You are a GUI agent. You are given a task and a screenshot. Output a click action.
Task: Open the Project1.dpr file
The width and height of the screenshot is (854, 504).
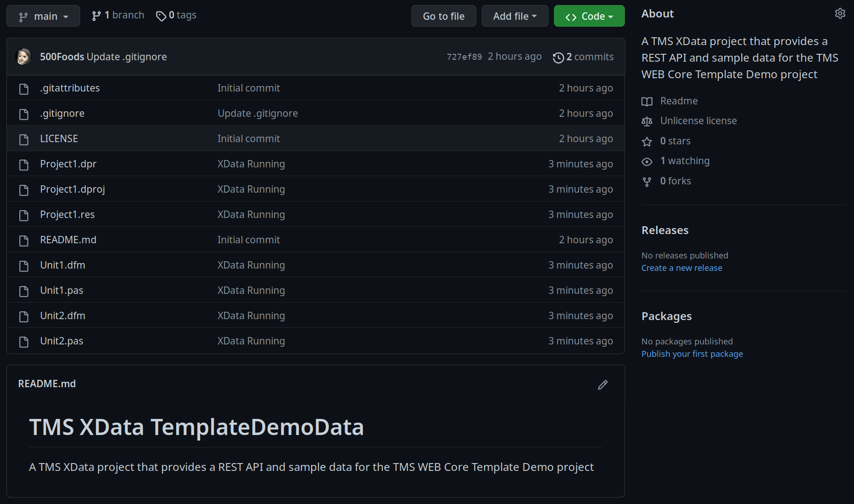(68, 164)
